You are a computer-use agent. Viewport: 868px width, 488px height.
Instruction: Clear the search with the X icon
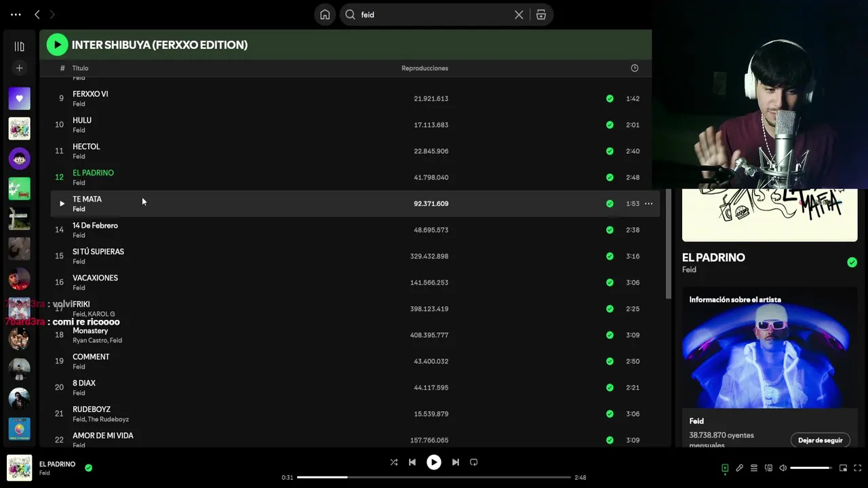(x=519, y=14)
